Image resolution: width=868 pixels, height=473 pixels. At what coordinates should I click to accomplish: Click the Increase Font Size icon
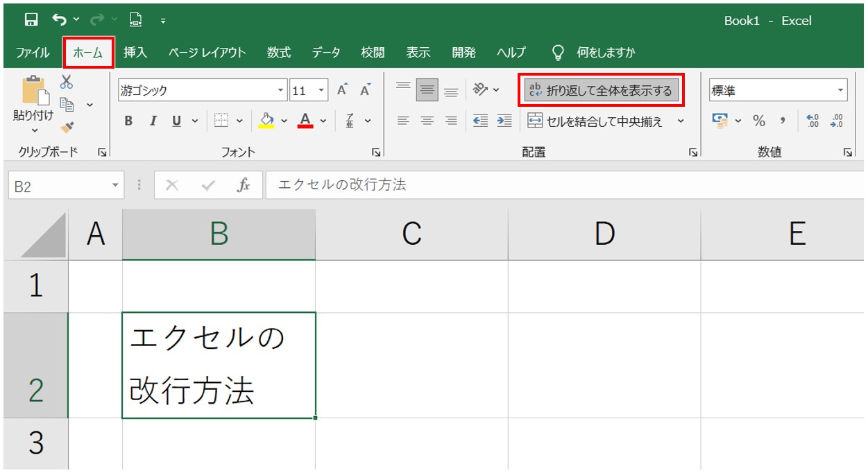(x=342, y=90)
